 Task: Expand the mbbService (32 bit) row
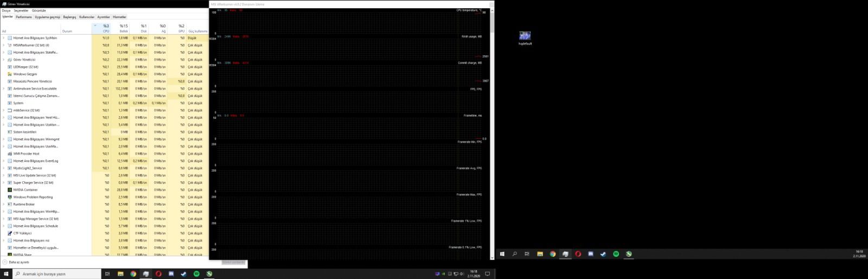point(3,110)
